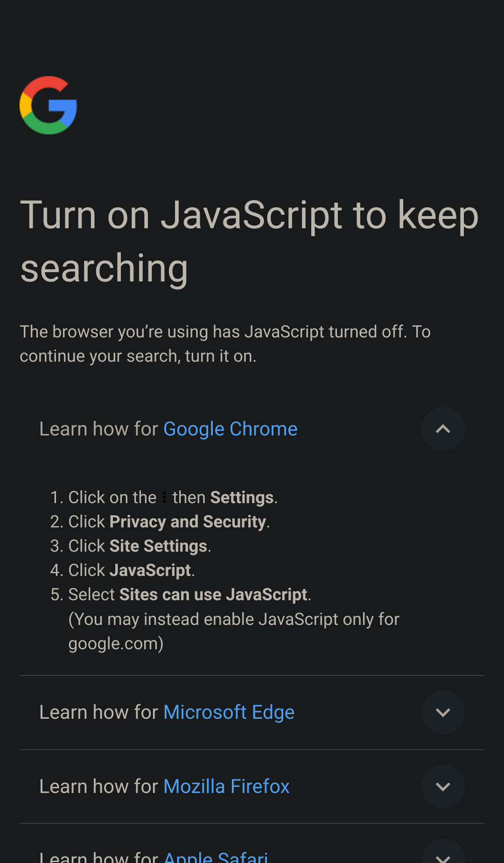Click "Learn how for" in the Microsoft Edge row
This screenshot has width=504, height=863.
pyautogui.click(x=99, y=712)
